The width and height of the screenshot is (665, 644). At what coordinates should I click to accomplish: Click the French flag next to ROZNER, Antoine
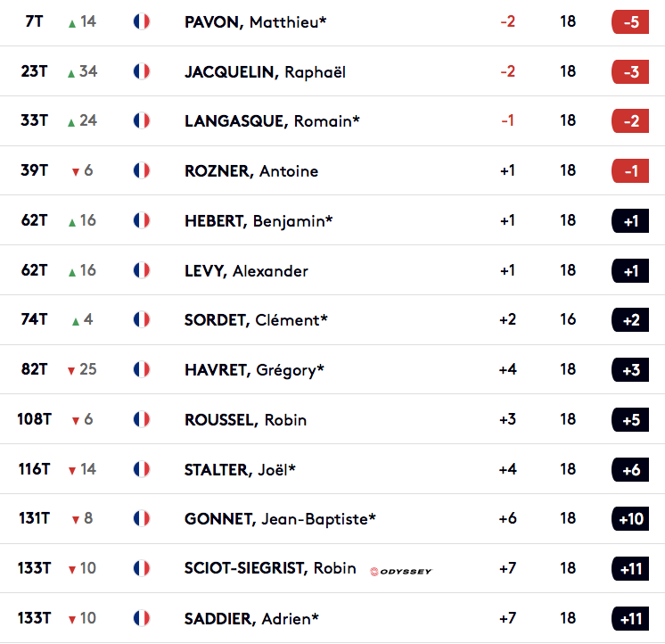tap(141, 170)
